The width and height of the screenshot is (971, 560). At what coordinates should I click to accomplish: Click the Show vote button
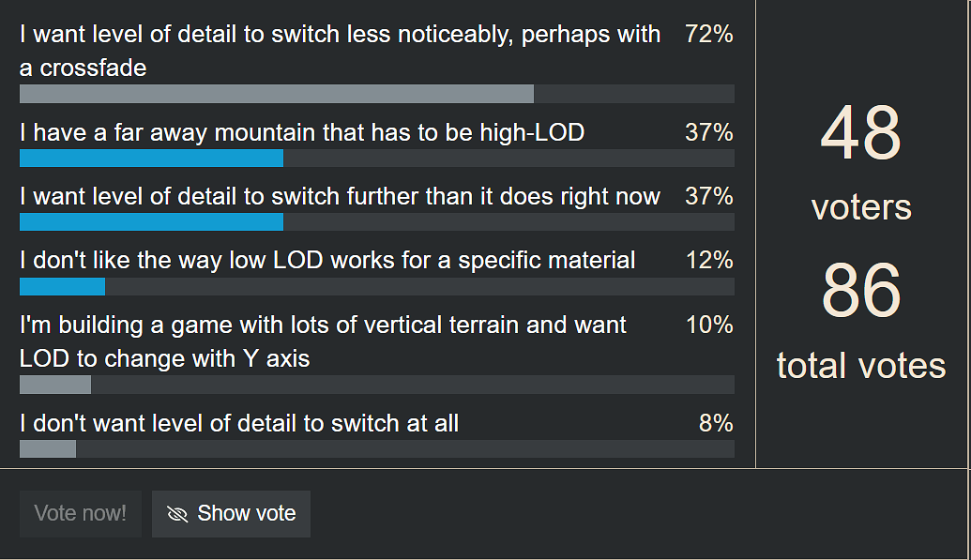[231, 513]
